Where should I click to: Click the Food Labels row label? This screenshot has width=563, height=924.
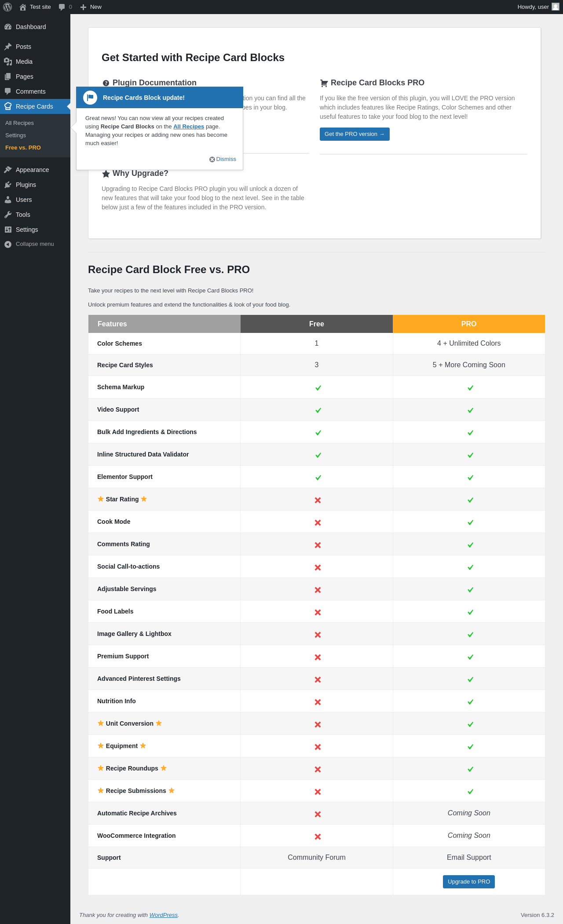(115, 611)
